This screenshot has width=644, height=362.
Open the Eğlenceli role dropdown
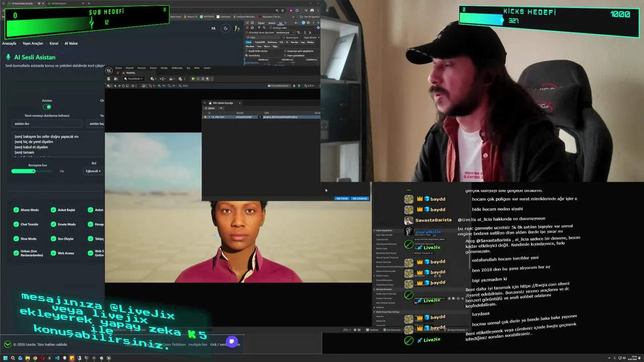coord(93,171)
